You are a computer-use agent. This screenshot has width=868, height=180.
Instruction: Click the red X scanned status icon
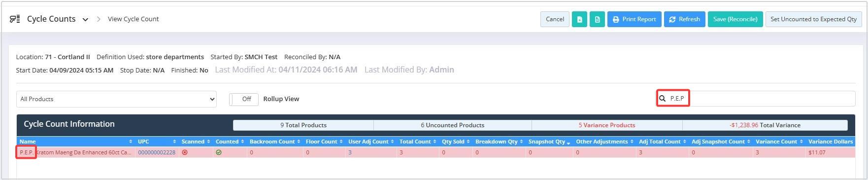[185, 153]
